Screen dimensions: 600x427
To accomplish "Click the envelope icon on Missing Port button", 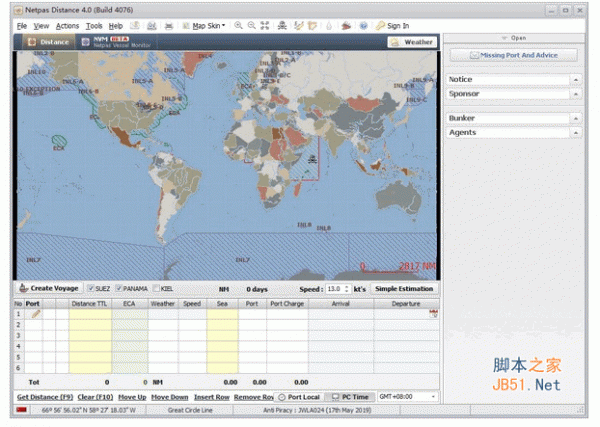I will tap(474, 55).
